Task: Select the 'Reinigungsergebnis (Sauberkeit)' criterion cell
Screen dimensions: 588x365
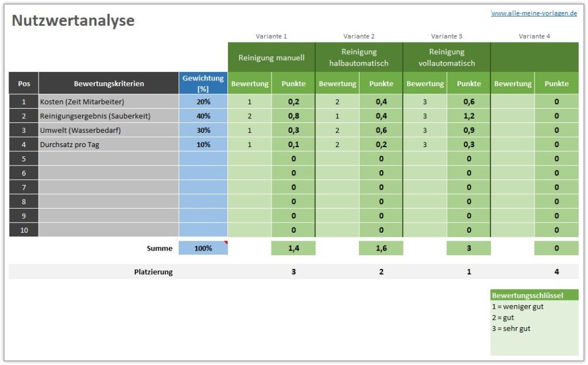Action: click(x=109, y=116)
